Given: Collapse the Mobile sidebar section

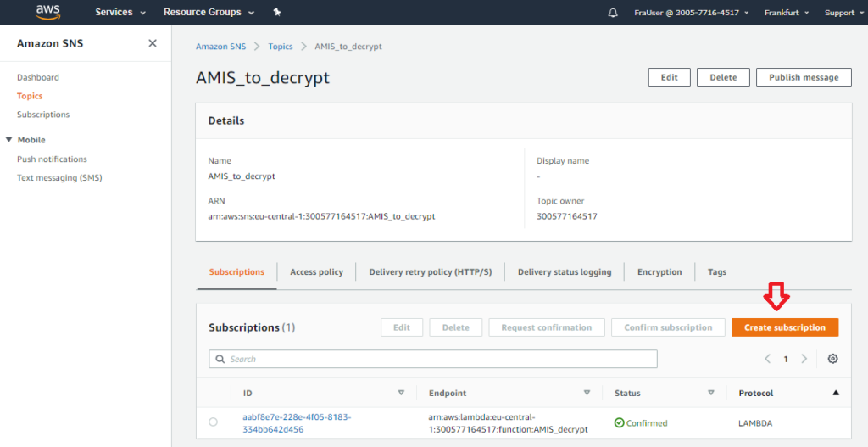Looking at the screenshot, I should [x=9, y=140].
